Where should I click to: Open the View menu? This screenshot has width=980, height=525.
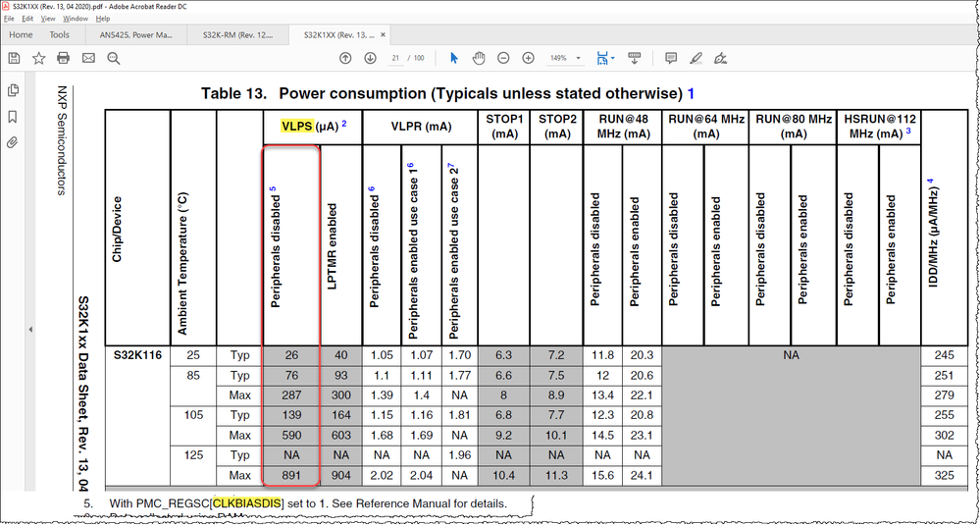point(48,19)
